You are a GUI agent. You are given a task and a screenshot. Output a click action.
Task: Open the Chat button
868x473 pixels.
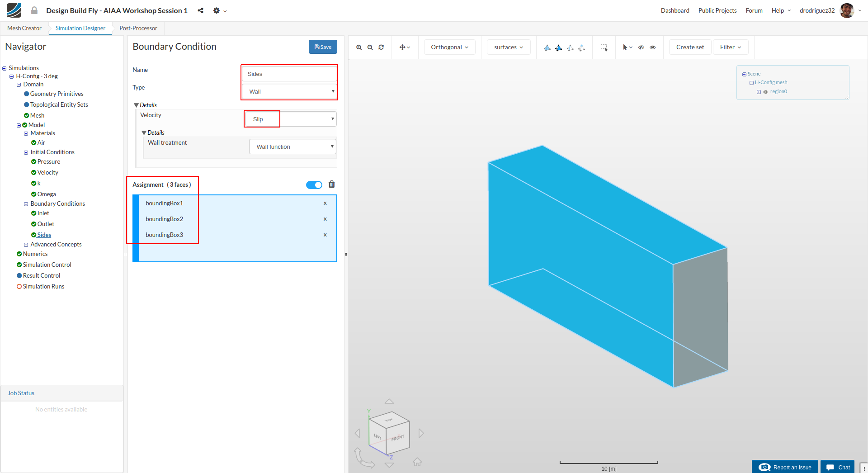[838, 467]
